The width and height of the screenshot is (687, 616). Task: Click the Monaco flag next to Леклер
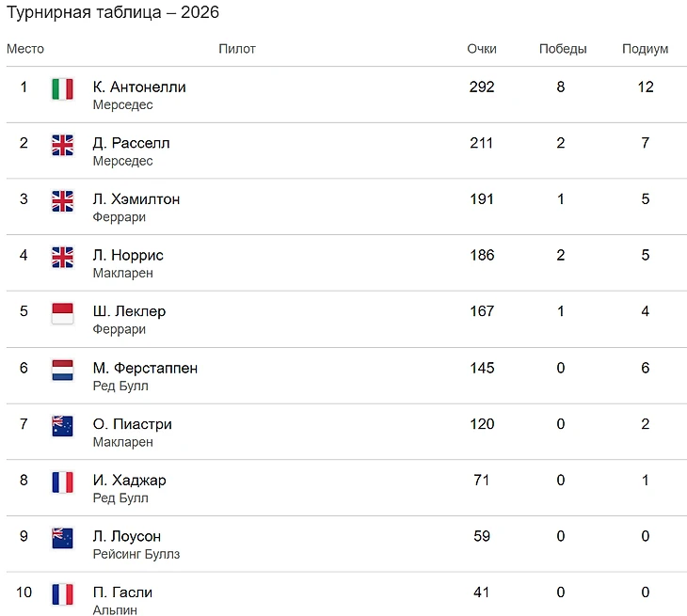(62, 313)
